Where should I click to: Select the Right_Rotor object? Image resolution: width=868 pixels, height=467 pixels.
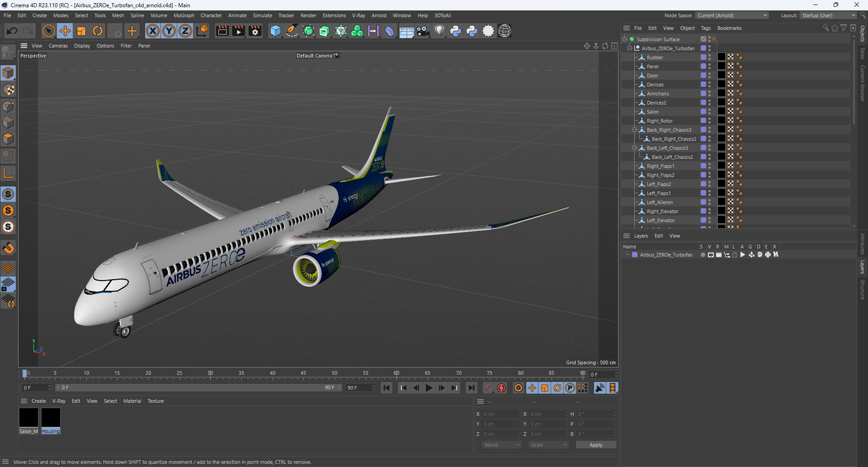pyautogui.click(x=660, y=121)
